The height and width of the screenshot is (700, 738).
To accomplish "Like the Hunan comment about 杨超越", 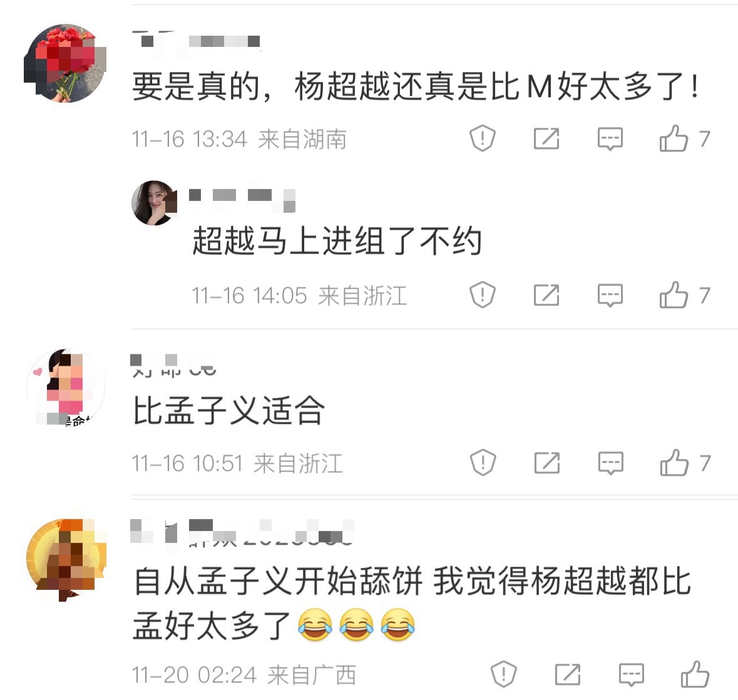I will pyautogui.click(x=674, y=138).
